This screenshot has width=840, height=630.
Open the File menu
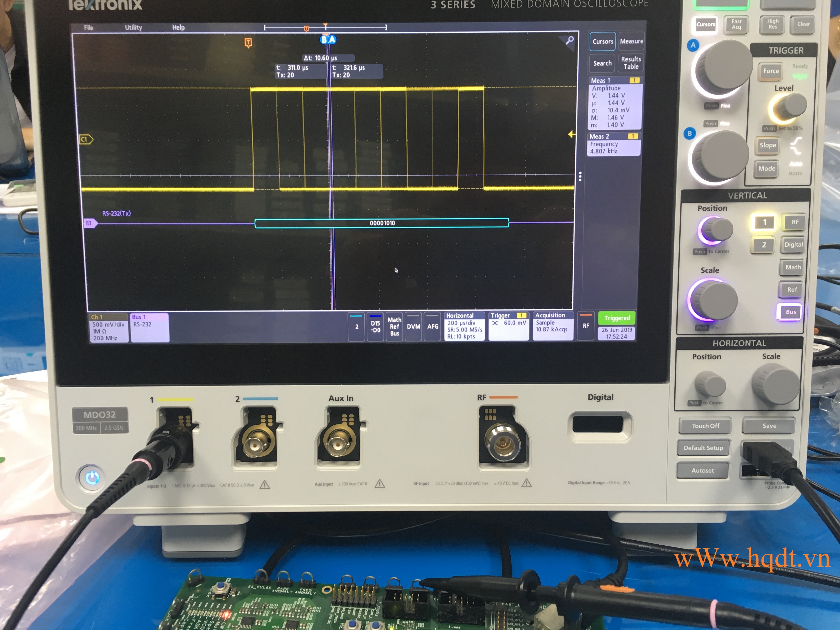click(x=89, y=27)
